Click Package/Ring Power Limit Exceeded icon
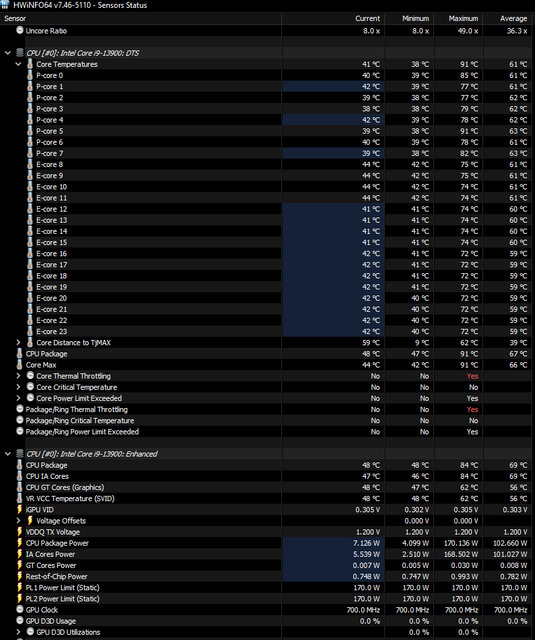535x640 pixels. click(20, 431)
